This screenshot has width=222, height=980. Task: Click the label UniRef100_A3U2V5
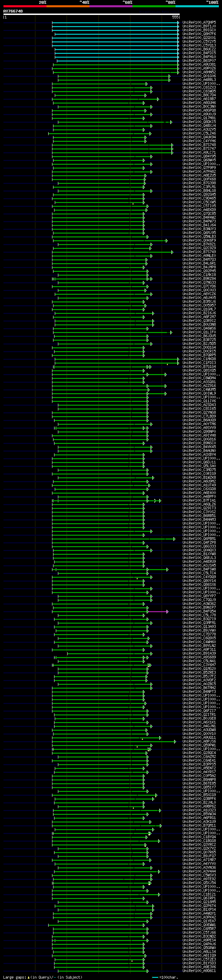[199, 130]
